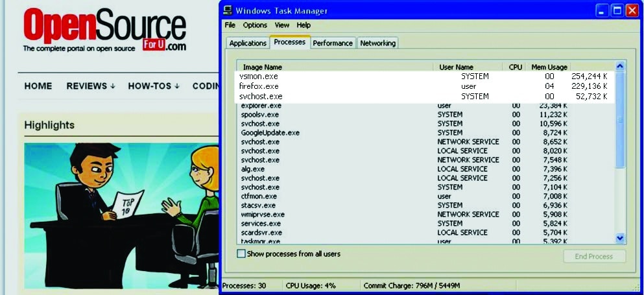Open the Applications tab
The width and height of the screenshot is (644, 295).
coord(248,43)
